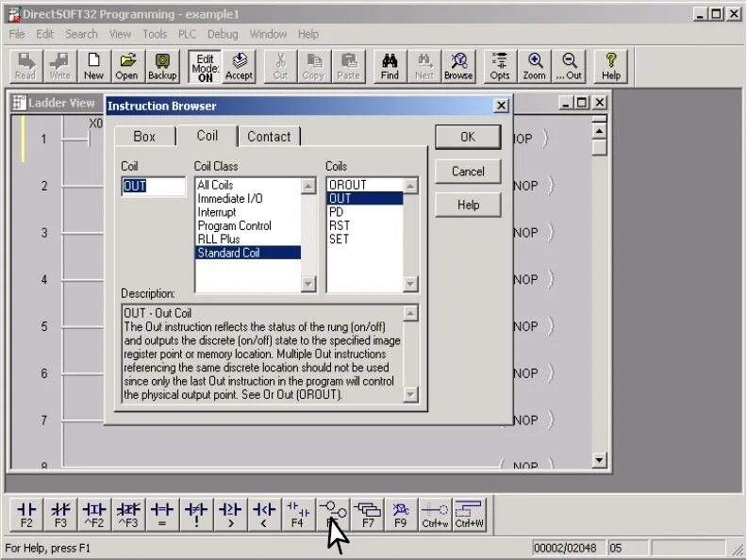The height and width of the screenshot is (560, 747).
Task: Insert greater-or-equal comparison contact
Action: coord(230,515)
